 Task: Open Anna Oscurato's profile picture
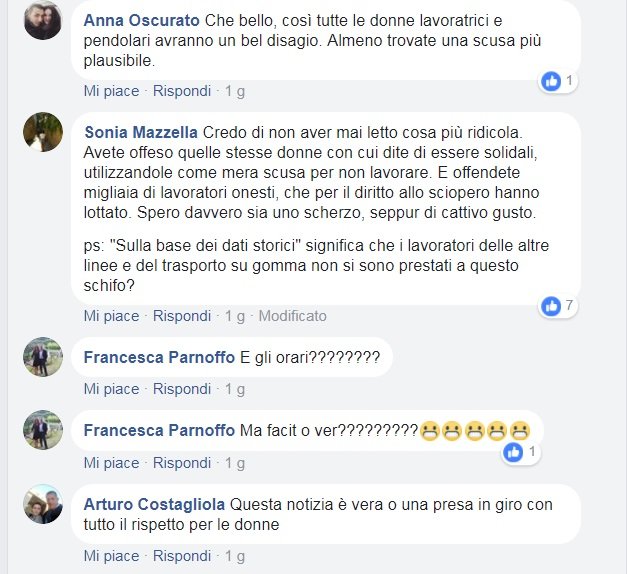coord(43,20)
